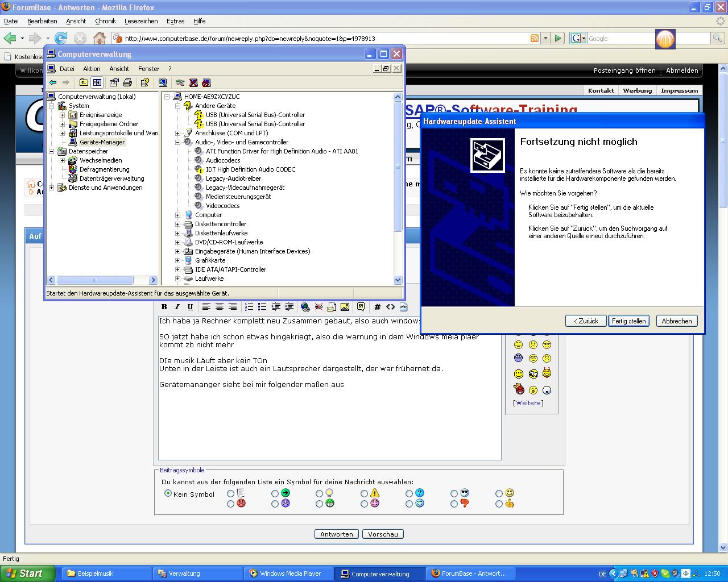Click the Firefox home icon
728x582 pixels.
point(99,38)
